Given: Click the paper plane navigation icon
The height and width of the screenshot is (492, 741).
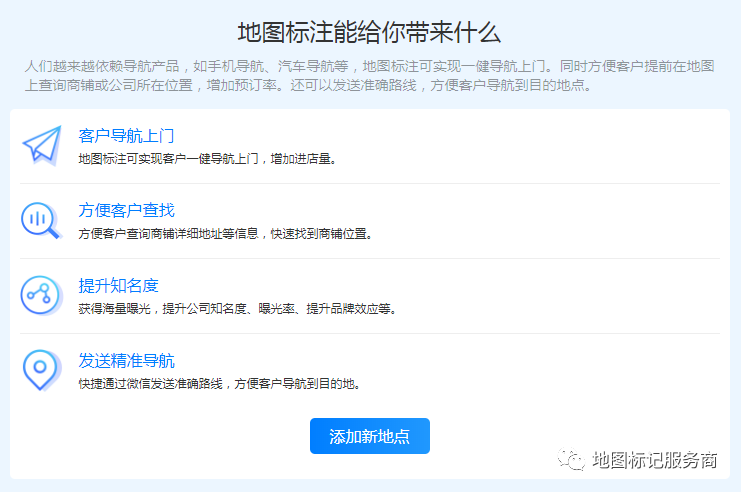Looking at the screenshot, I should click(41, 146).
